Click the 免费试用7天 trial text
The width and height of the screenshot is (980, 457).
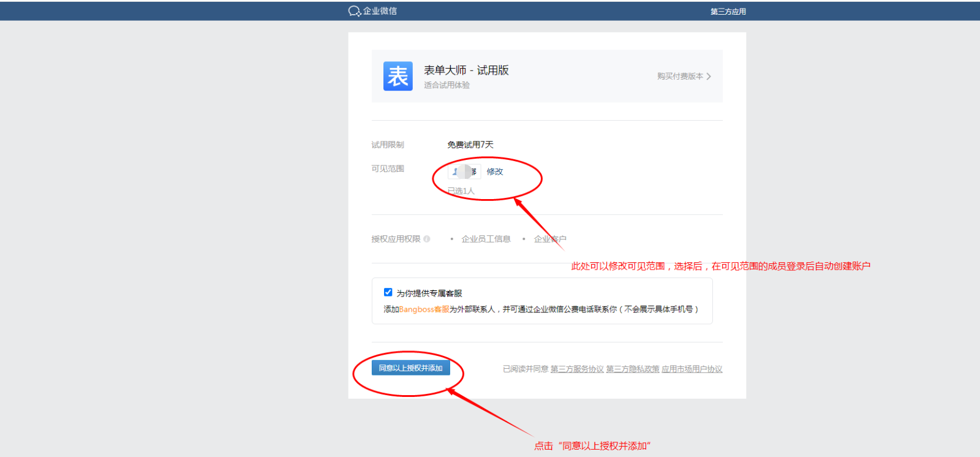[x=470, y=145]
